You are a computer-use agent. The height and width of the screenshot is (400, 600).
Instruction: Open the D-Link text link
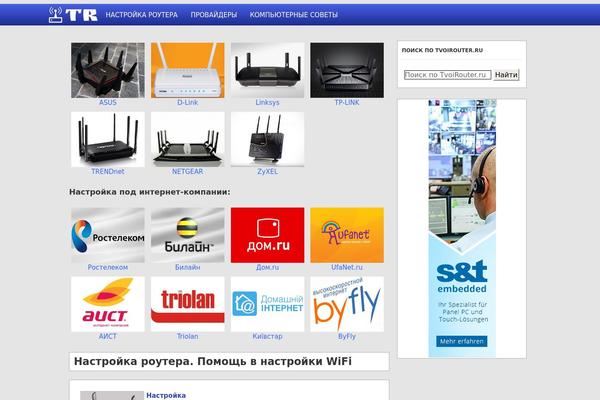tap(188, 103)
